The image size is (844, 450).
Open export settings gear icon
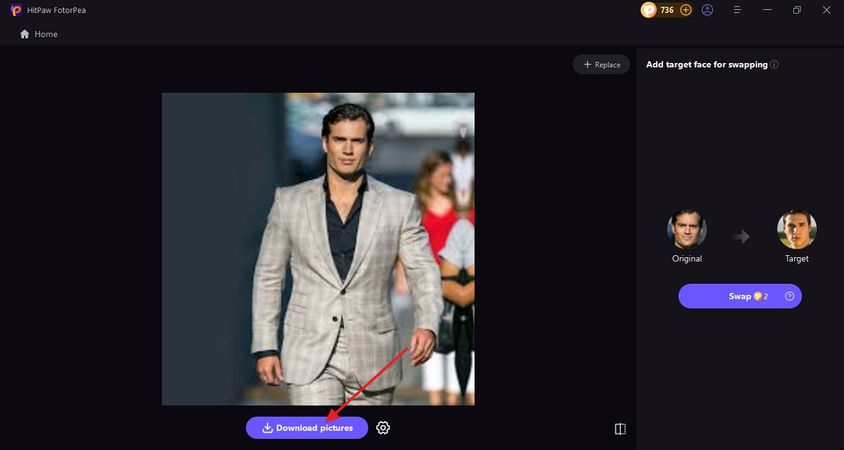pos(383,428)
